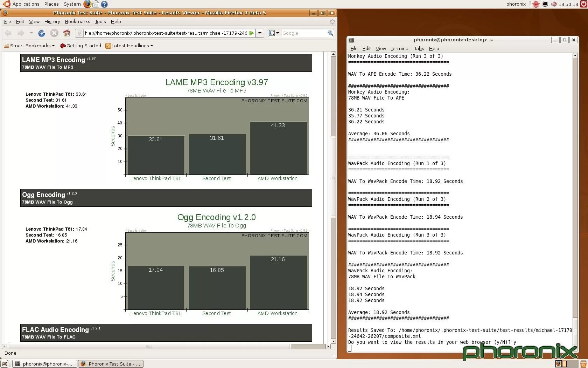Click the Stop loading button in Firefox
The height and width of the screenshot is (368, 588).
[x=54, y=33]
